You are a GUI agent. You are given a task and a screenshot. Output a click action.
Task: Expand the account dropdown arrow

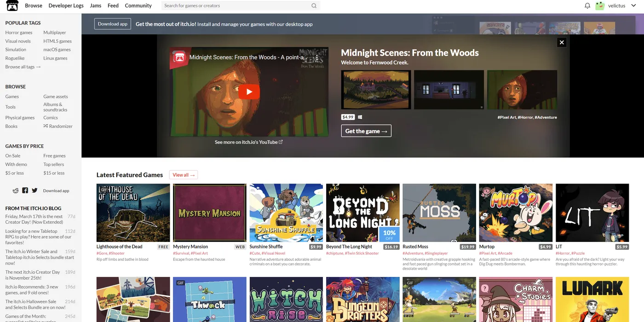tap(633, 6)
